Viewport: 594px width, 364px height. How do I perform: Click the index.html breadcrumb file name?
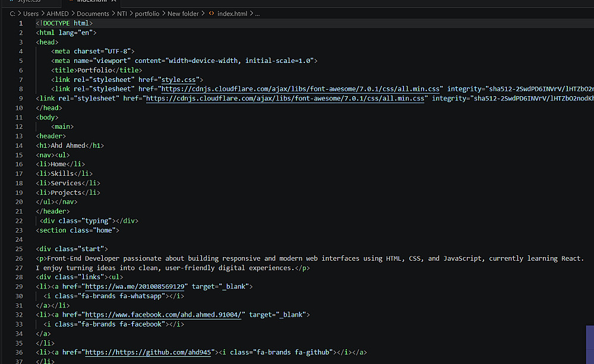click(233, 13)
